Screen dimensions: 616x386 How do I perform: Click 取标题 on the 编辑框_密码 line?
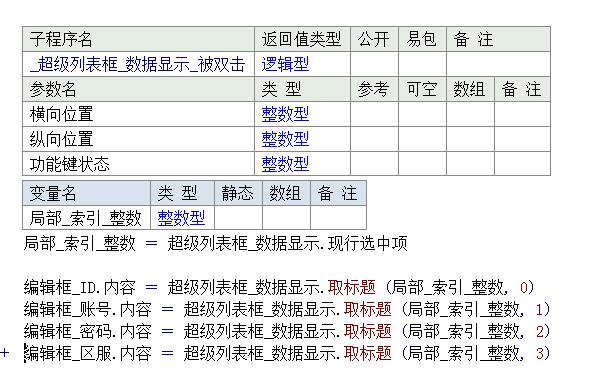(368, 331)
